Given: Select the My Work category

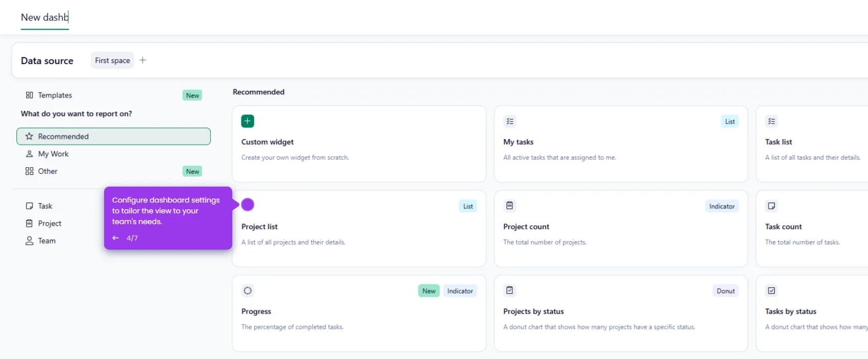Looking at the screenshot, I should click(x=113, y=154).
